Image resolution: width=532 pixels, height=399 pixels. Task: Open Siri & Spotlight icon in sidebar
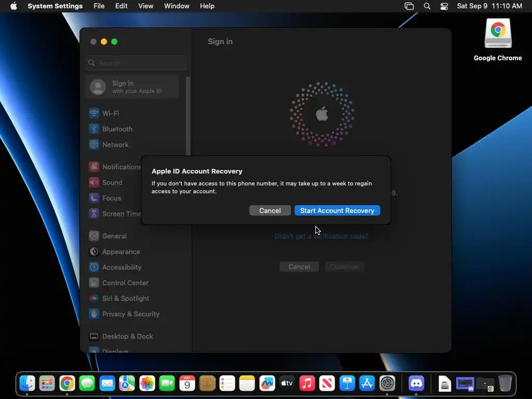pyautogui.click(x=94, y=298)
